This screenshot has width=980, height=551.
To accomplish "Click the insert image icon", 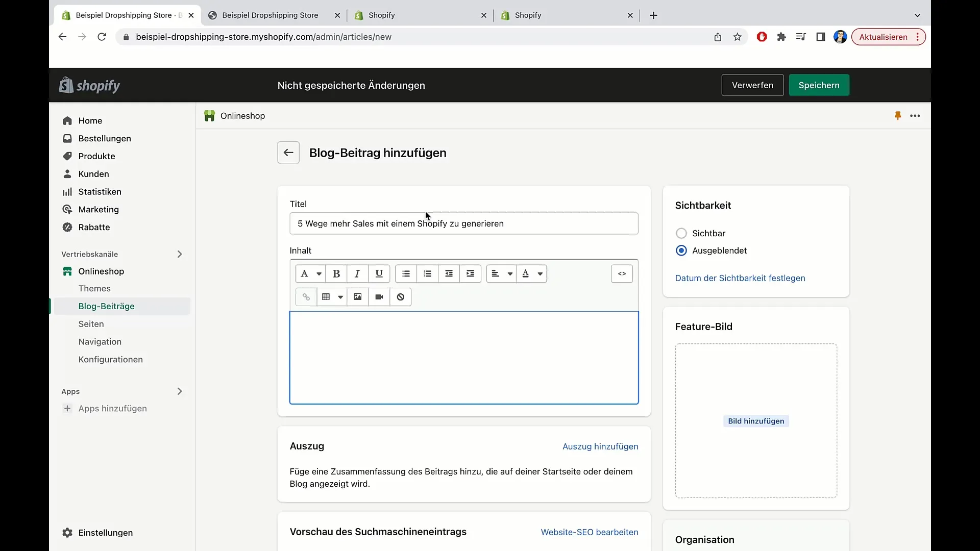I will pyautogui.click(x=357, y=297).
